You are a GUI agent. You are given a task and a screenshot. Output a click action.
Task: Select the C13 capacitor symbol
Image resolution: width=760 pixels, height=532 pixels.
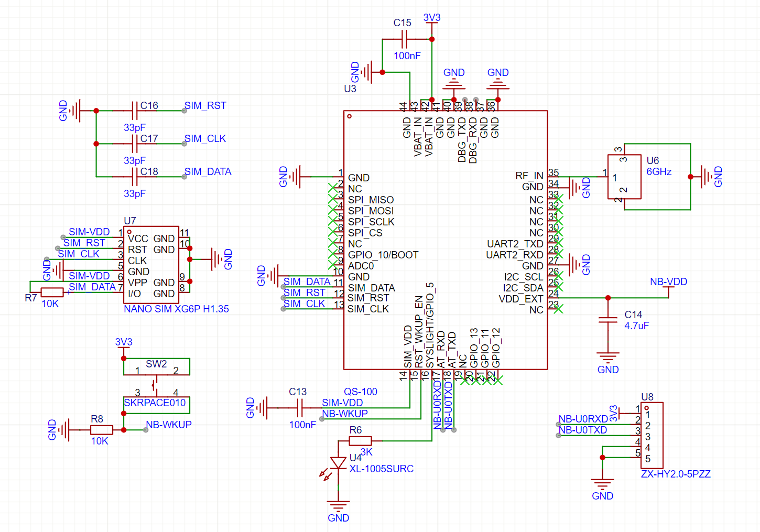(x=300, y=408)
